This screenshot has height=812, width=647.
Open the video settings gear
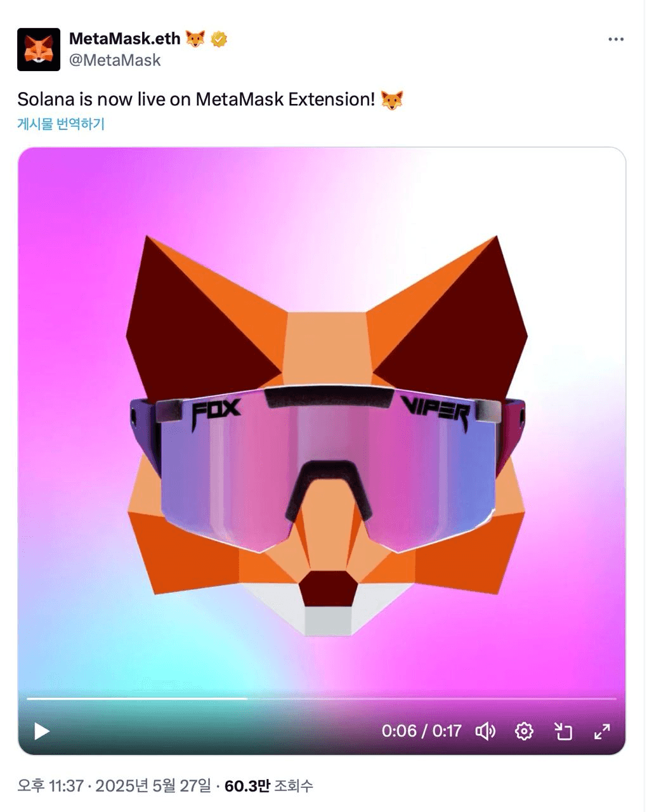pyautogui.click(x=524, y=731)
